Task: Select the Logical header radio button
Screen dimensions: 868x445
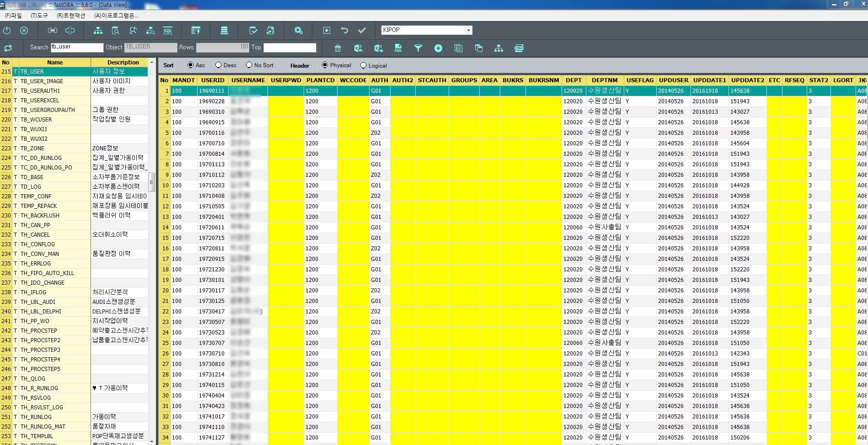Action: tap(363, 65)
